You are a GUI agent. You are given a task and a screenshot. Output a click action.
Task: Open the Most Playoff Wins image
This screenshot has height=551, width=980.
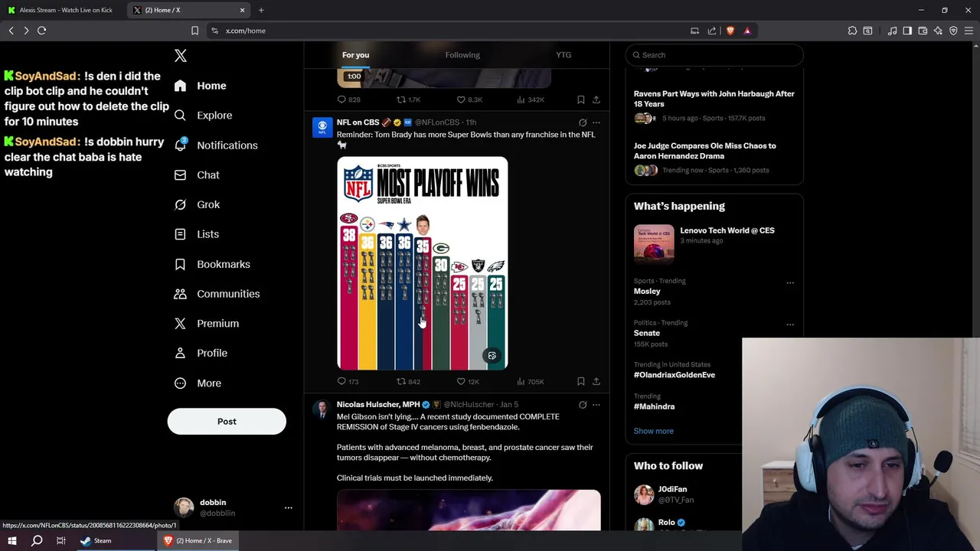pos(423,263)
